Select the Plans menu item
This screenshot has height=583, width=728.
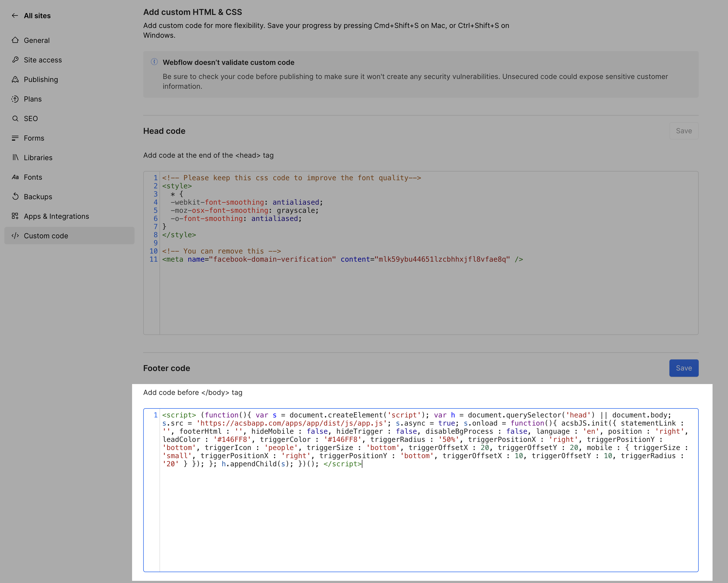click(69, 99)
